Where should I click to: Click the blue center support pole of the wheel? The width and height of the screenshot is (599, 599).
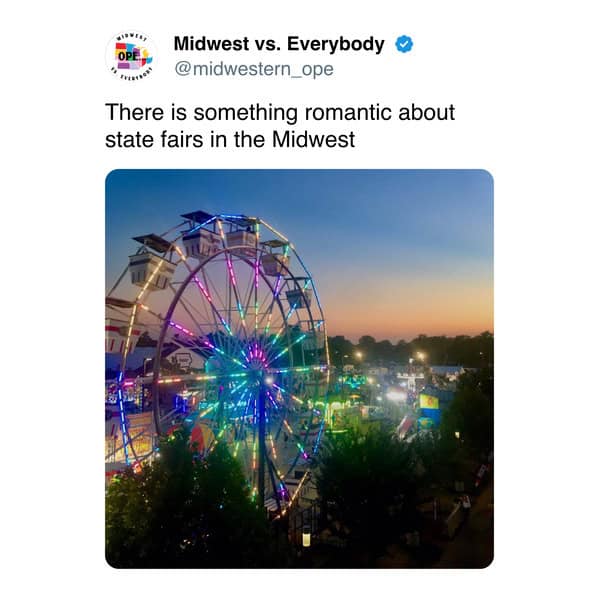262,439
